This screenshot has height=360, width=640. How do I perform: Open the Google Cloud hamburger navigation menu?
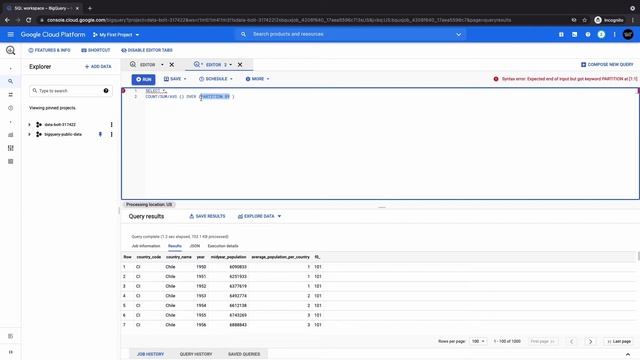(11, 35)
